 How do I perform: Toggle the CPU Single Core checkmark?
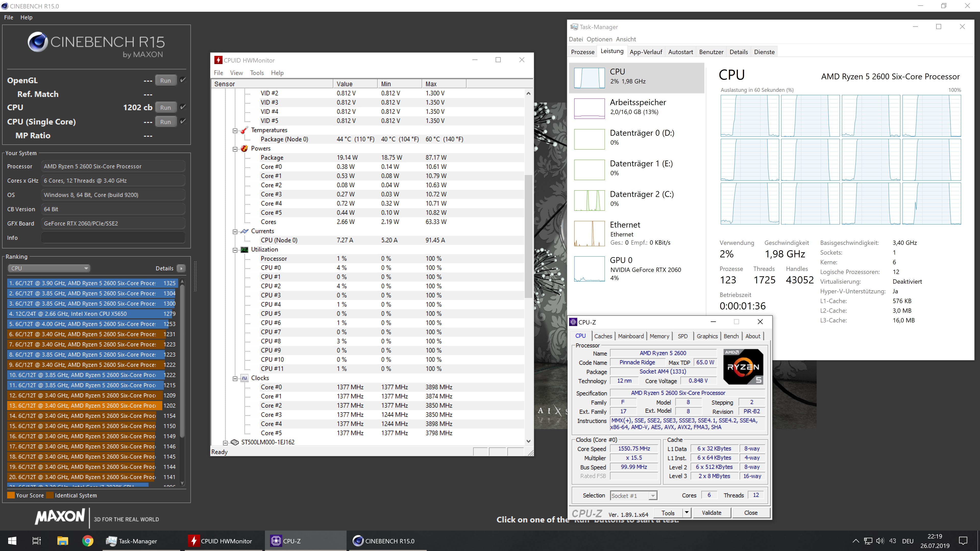point(183,121)
